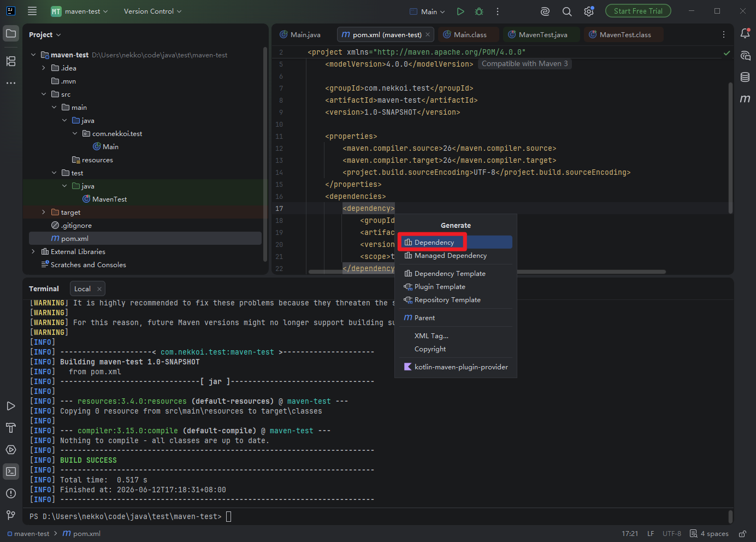
Task: Open the More Actions vertical dots in toolbar
Action: 498,11
